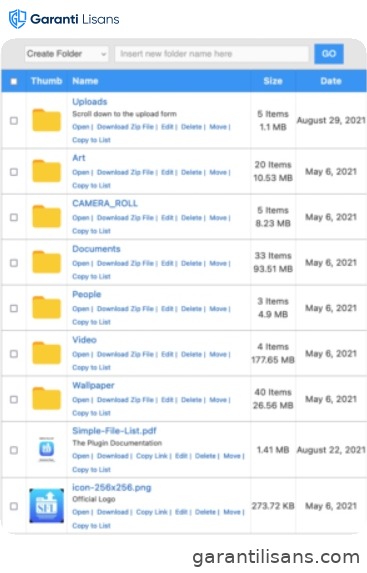Click Copy Link for Simple-File-List.pdf

click(x=152, y=456)
